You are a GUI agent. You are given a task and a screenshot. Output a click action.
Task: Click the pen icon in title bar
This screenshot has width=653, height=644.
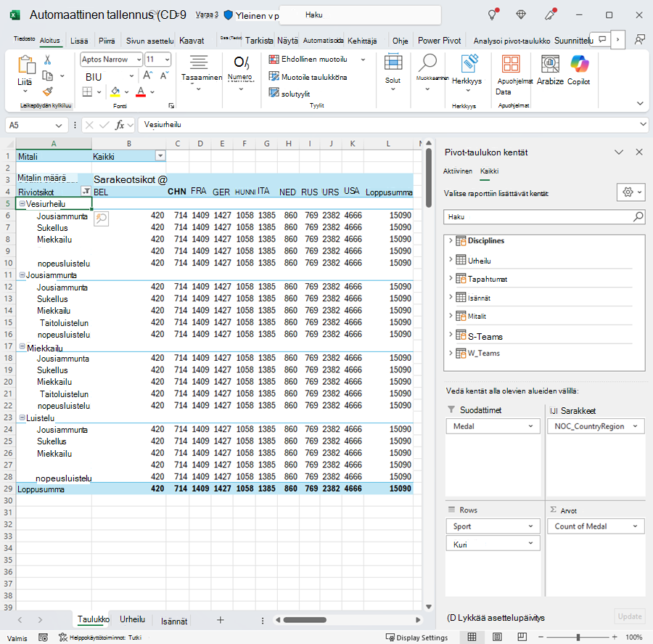pyautogui.click(x=551, y=15)
